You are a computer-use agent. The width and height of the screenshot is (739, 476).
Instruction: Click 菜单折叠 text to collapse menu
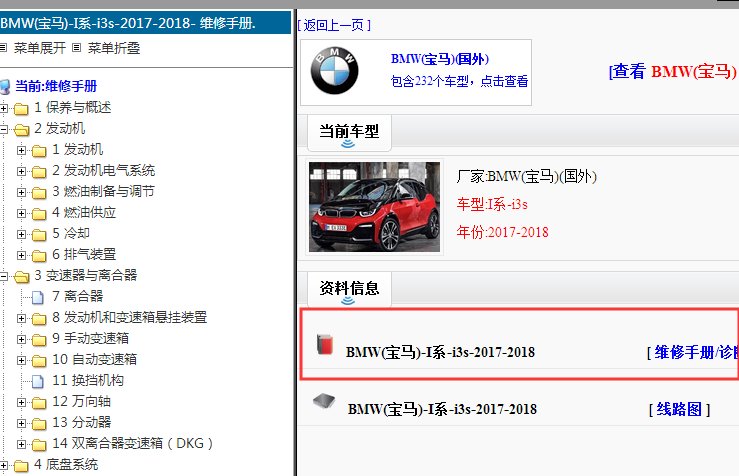click(x=114, y=48)
